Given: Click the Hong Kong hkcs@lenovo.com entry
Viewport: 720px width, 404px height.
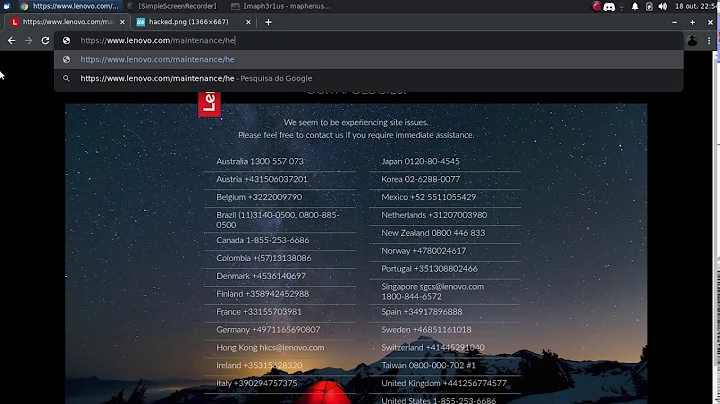Looking at the screenshot, I should click(270, 348).
